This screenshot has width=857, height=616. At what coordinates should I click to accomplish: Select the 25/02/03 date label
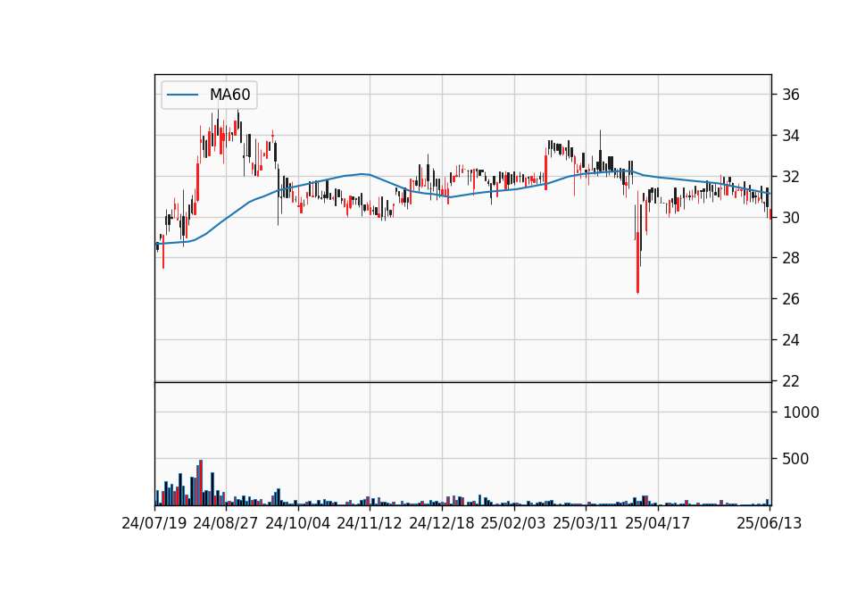[513, 523]
